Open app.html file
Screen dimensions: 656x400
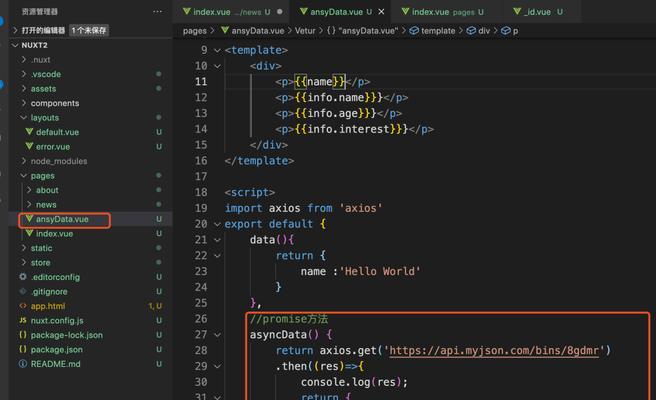48,306
